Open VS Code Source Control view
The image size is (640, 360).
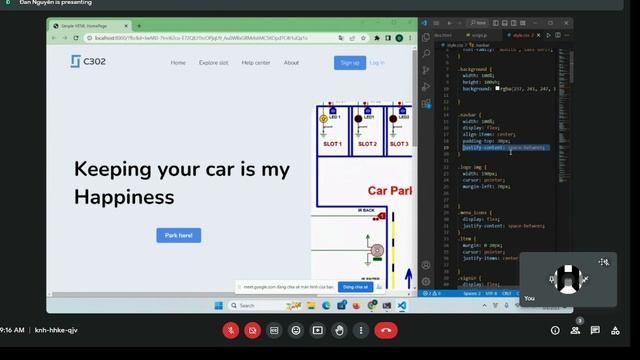point(426,70)
